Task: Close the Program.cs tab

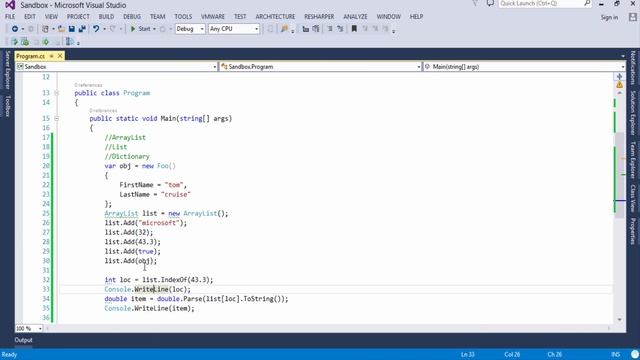Action: tap(60, 56)
